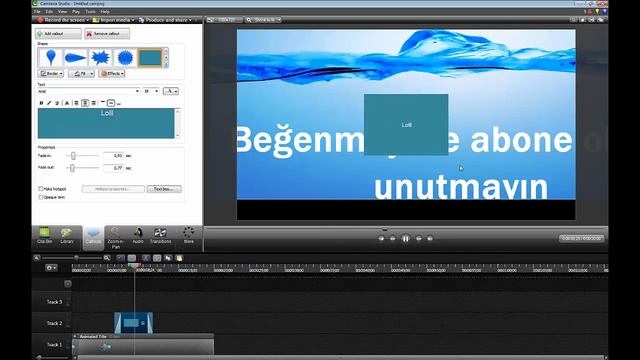Viewport: 640px width, 360px height.
Task: Open the Play menu
Action: 76,12
